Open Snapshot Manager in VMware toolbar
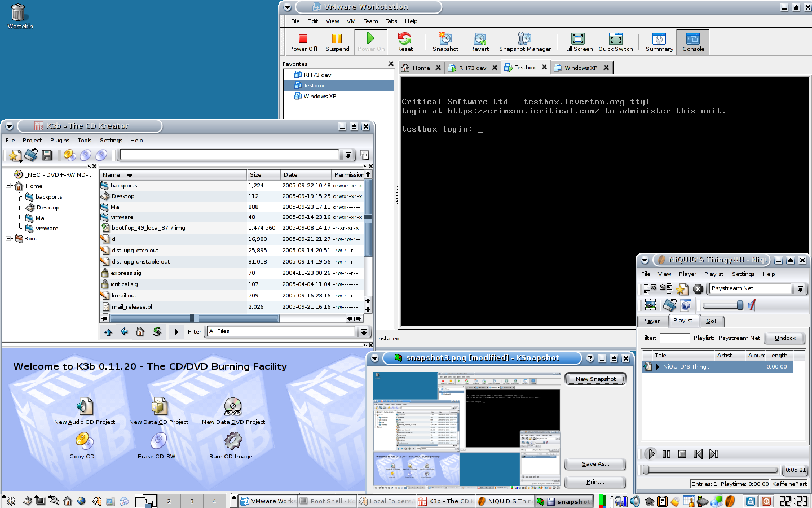The image size is (812, 508). click(x=525, y=42)
